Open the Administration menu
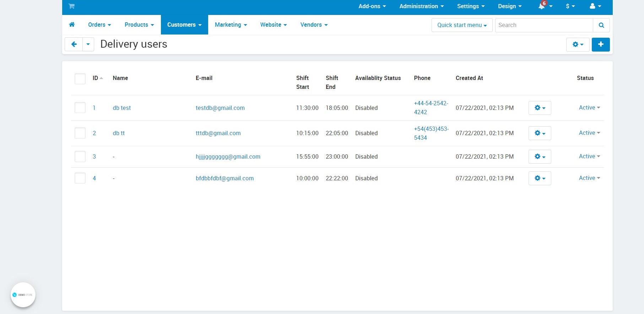 [x=421, y=6]
